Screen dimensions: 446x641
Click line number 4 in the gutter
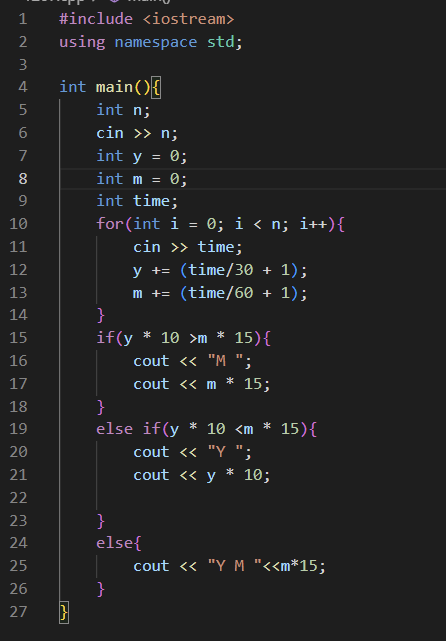pos(23,87)
